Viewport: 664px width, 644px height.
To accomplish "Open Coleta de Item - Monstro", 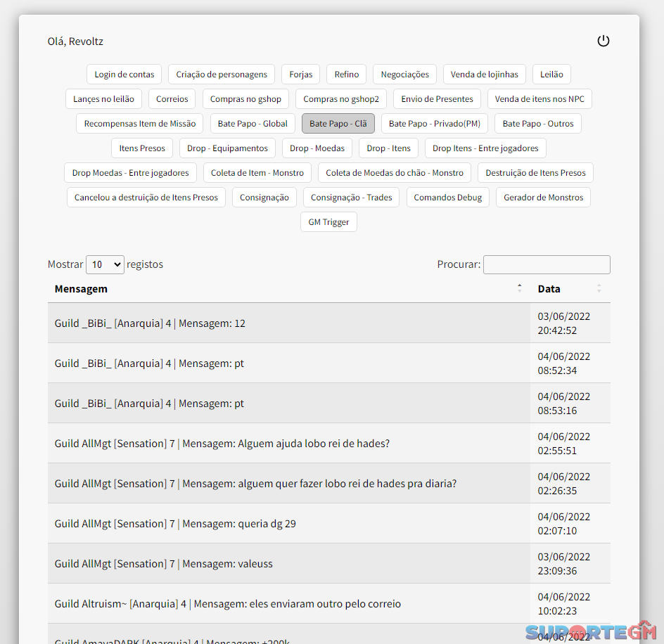I will [x=257, y=173].
